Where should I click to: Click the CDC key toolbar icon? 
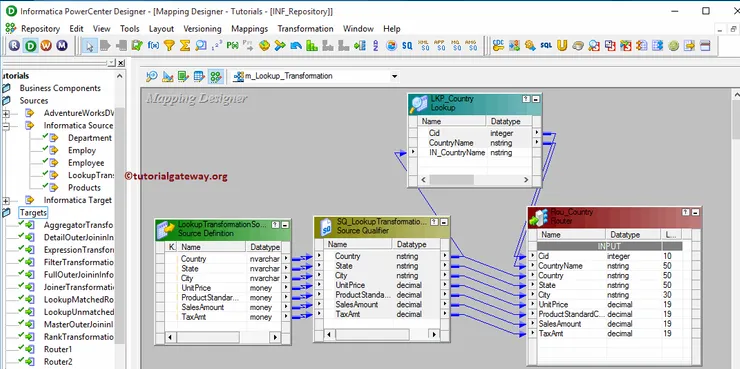tap(498, 45)
